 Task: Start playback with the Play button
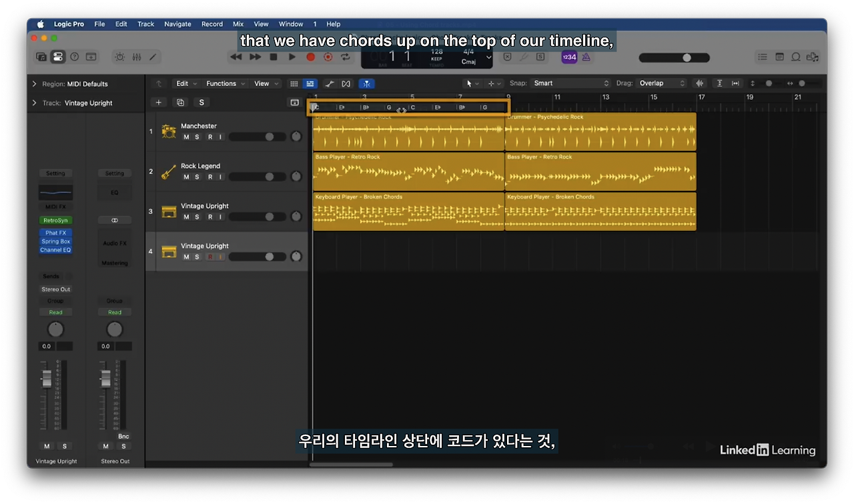pos(292,57)
